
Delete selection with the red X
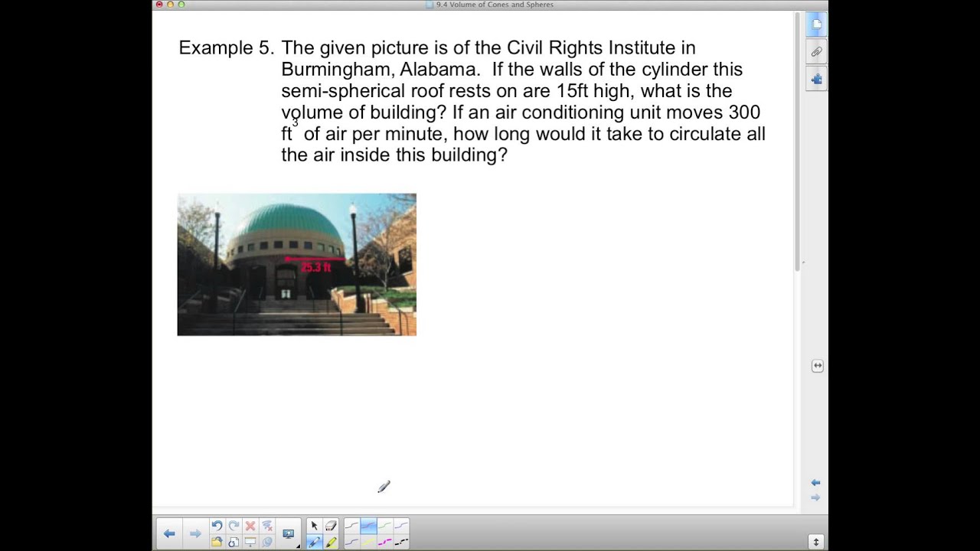coord(250,526)
